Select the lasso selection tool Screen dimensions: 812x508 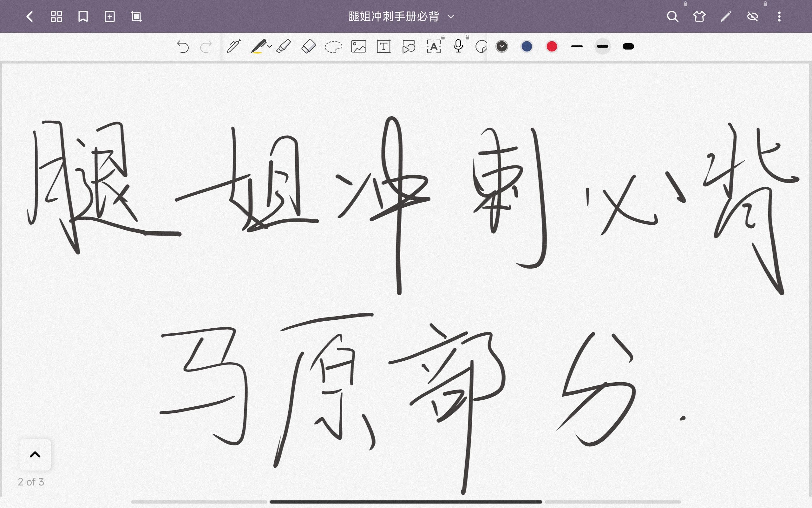point(334,46)
